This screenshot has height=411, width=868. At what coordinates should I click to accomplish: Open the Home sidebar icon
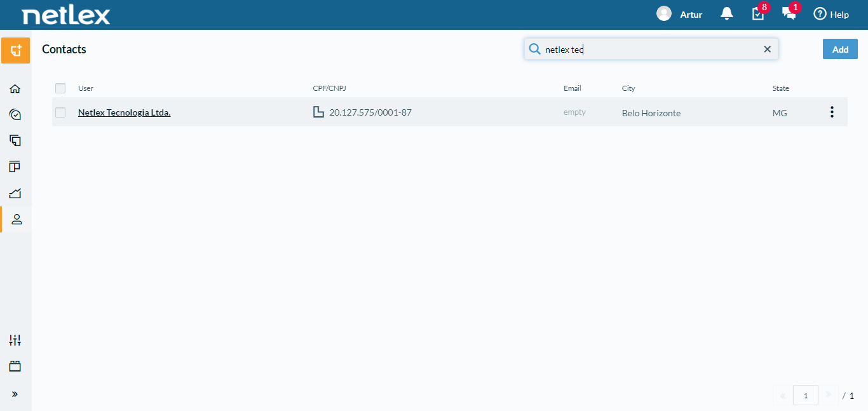15,88
